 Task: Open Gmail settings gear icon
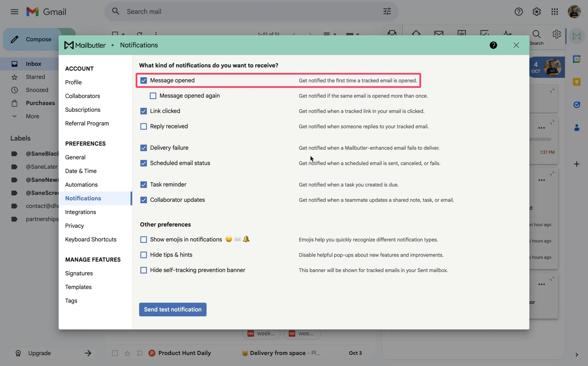[x=537, y=12]
